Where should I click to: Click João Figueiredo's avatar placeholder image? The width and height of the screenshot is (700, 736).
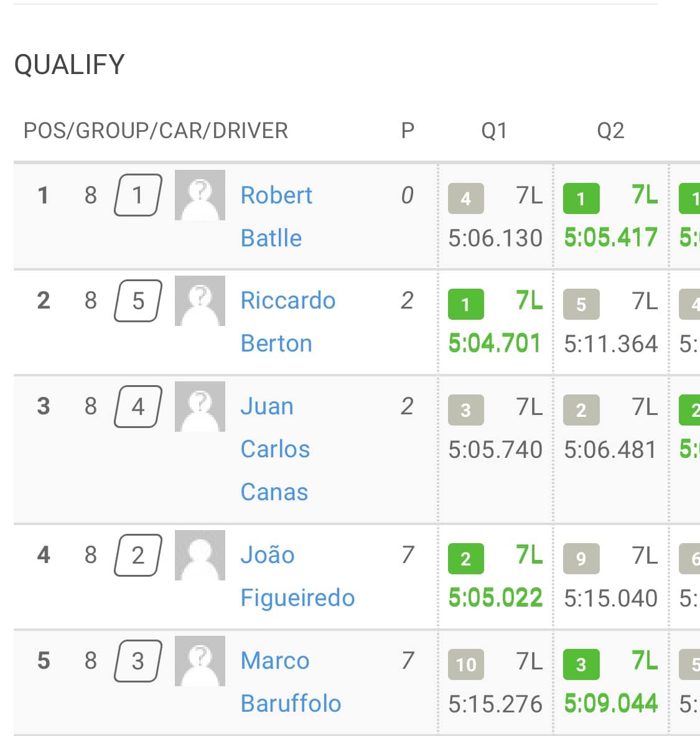pyautogui.click(x=200, y=555)
